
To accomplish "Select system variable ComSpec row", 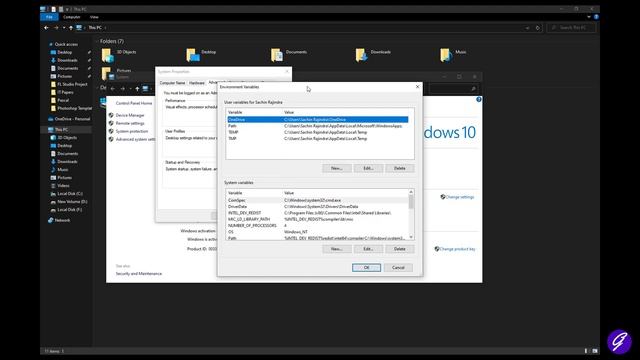I will click(318, 200).
